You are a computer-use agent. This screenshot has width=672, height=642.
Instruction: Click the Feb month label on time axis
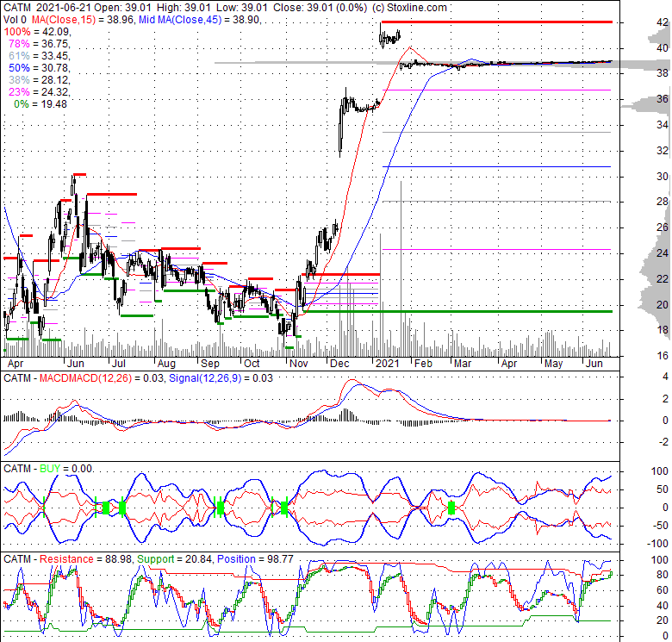point(423,364)
